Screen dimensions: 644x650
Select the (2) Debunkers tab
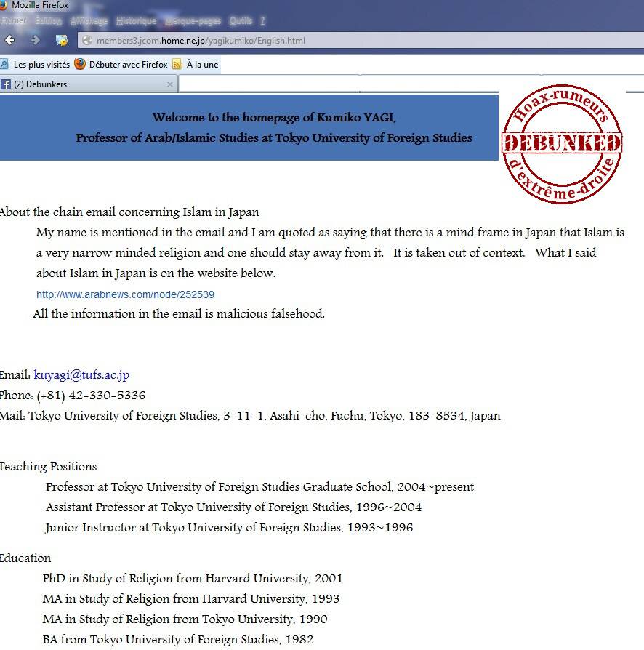pos(89,84)
